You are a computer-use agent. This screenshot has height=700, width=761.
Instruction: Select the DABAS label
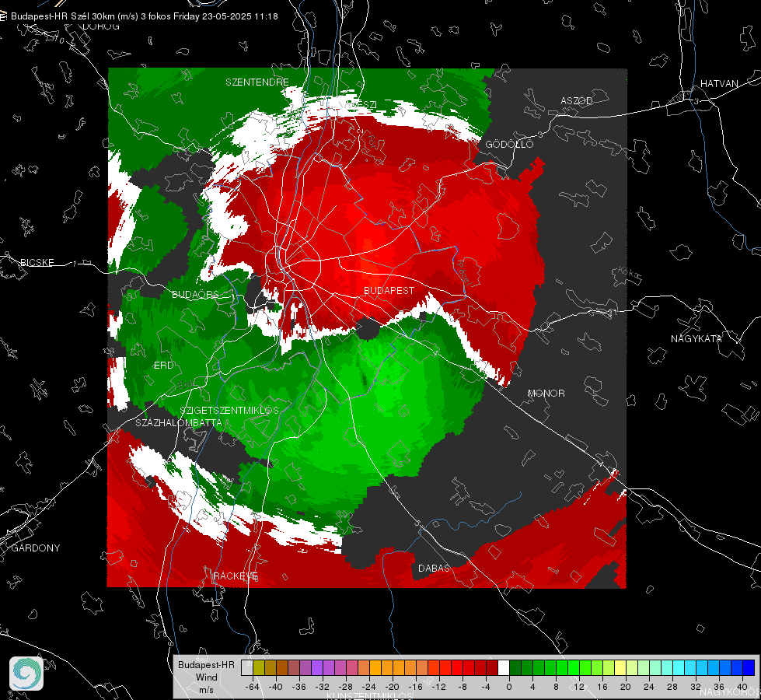(434, 568)
